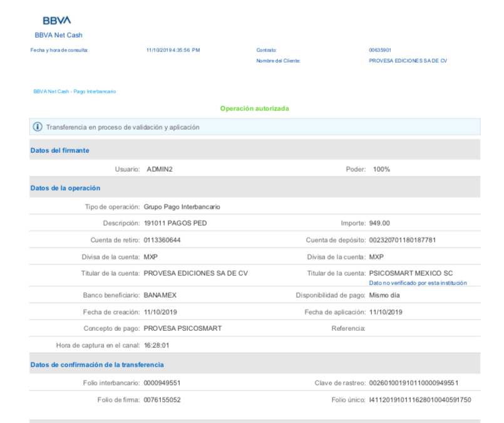Viewport: 504px width, 423px height.
Task: Open BBVA Net Cash - Pago Interbancario breadcrumb
Action: pyautogui.click(x=75, y=91)
